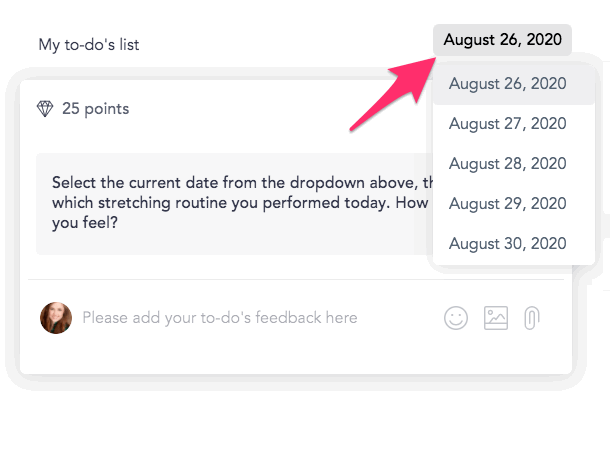Click the "25 points" label
Image resolution: width=610 pixels, height=452 pixels.
(95, 109)
